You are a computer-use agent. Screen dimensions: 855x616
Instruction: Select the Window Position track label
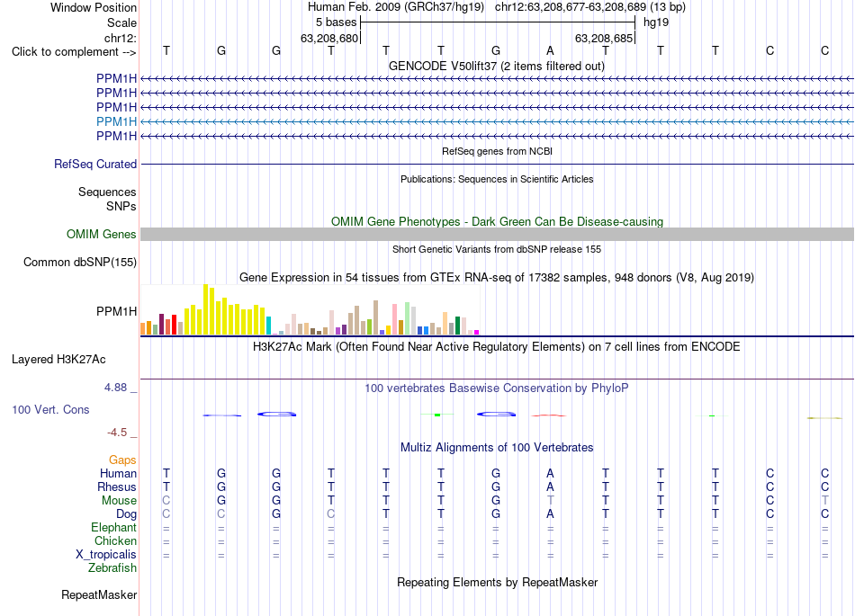tap(94, 7)
